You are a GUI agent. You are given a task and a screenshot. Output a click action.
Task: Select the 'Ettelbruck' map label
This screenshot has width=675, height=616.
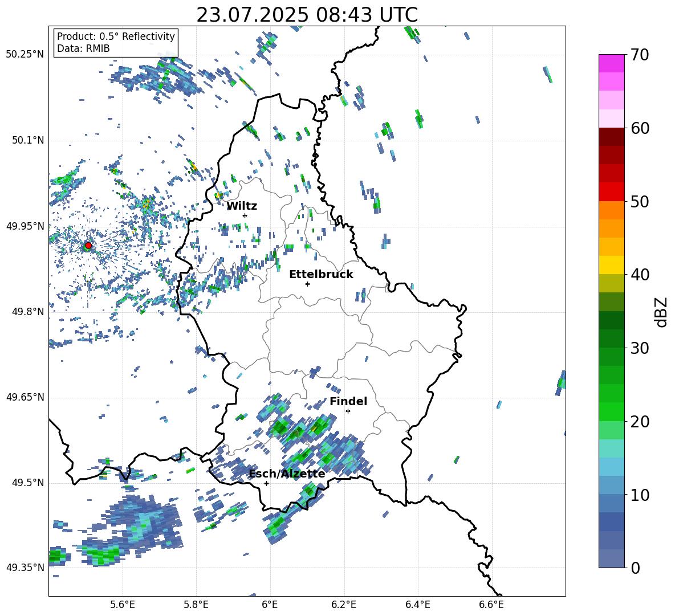[x=321, y=275]
